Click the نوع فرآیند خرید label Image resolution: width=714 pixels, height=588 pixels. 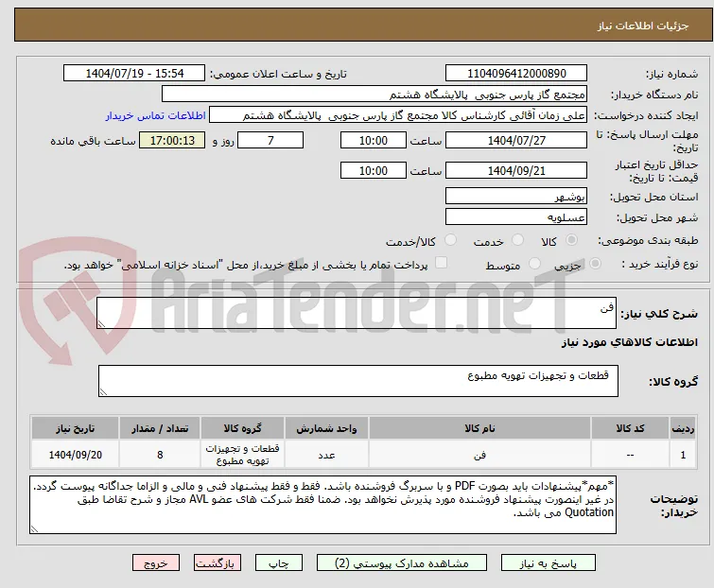coord(660,264)
